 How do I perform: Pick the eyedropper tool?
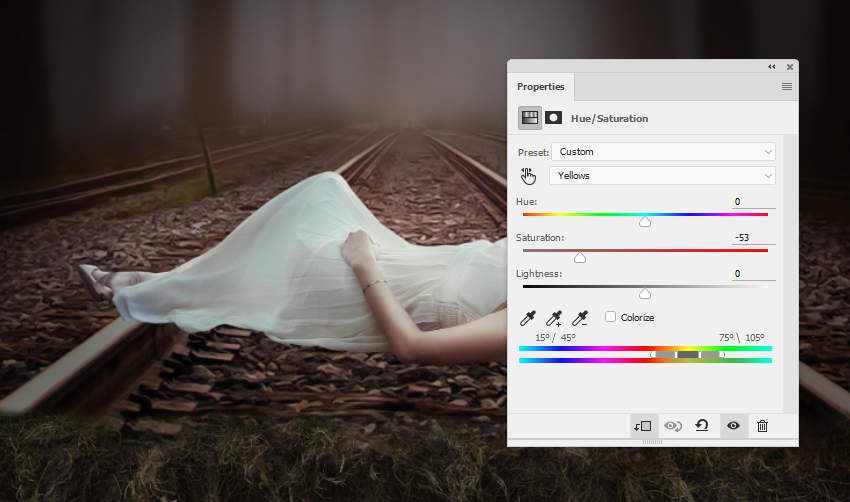(529, 318)
